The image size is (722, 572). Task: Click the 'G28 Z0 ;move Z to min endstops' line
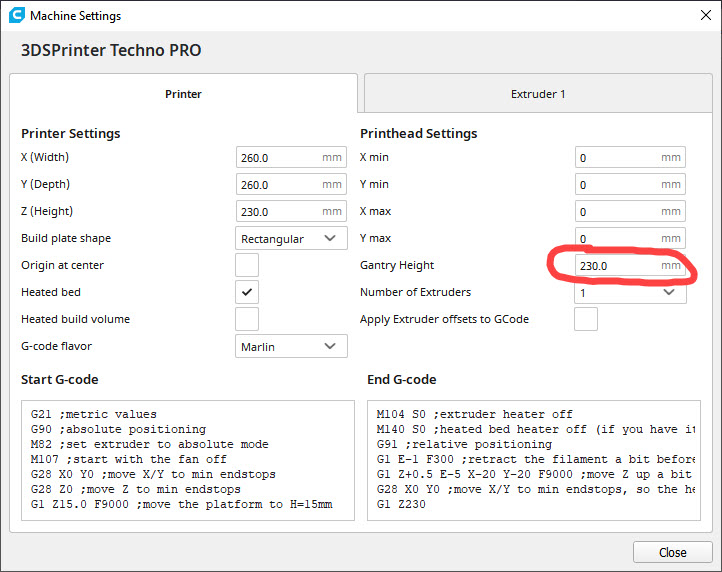[135, 489]
